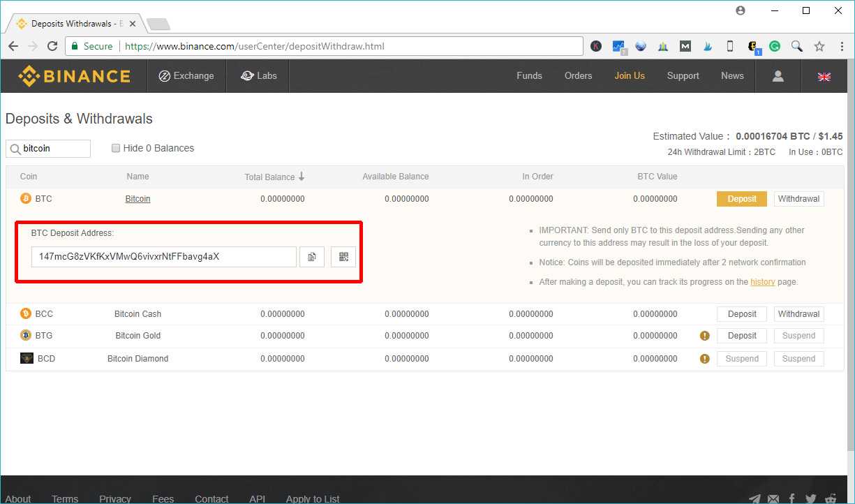The width and height of the screenshot is (855, 504).
Task: Click the coin search field containing bitcoin
Action: coord(48,148)
